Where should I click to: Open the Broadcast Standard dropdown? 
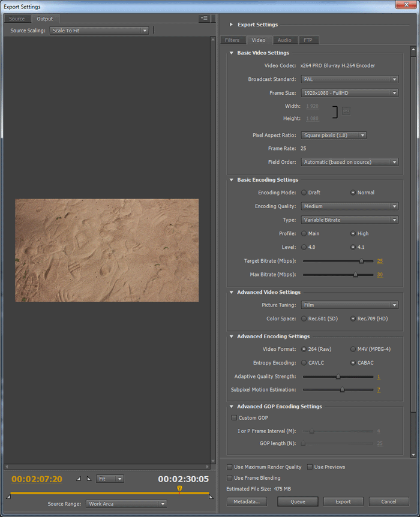pos(349,79)
